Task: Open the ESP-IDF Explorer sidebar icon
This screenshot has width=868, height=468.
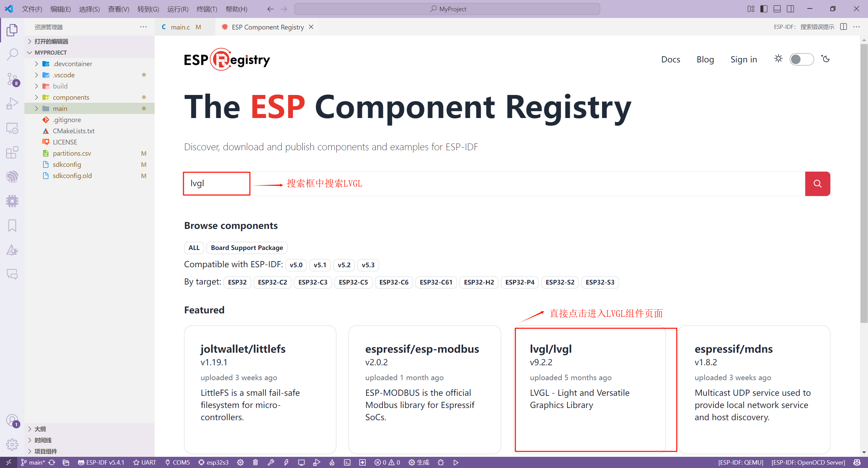Action: point(12,177)
